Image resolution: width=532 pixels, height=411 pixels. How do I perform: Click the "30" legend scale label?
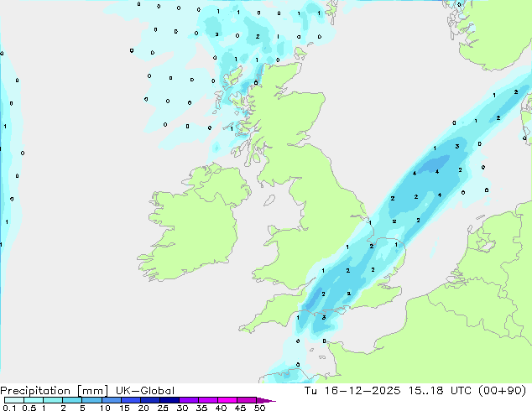coord(182,408)
